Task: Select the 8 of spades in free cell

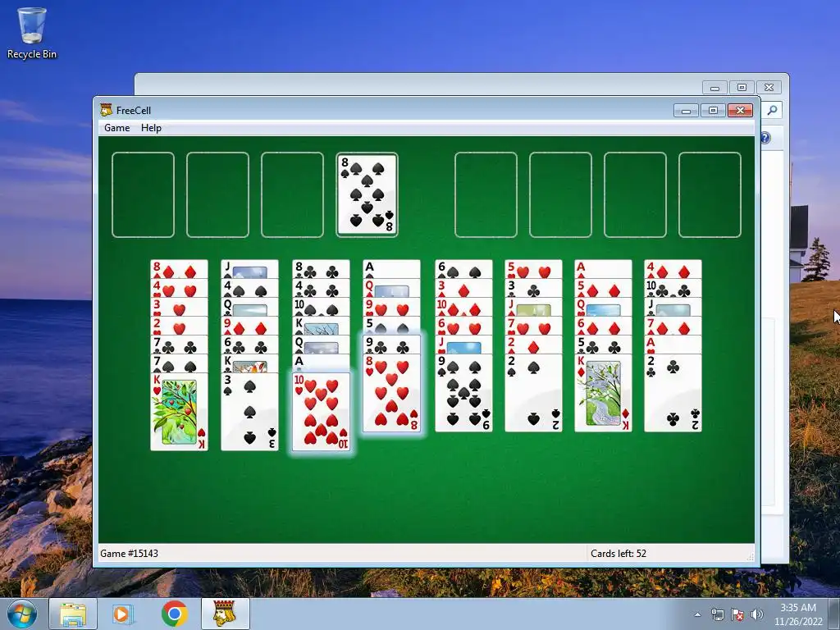Action: pos(367,194)
